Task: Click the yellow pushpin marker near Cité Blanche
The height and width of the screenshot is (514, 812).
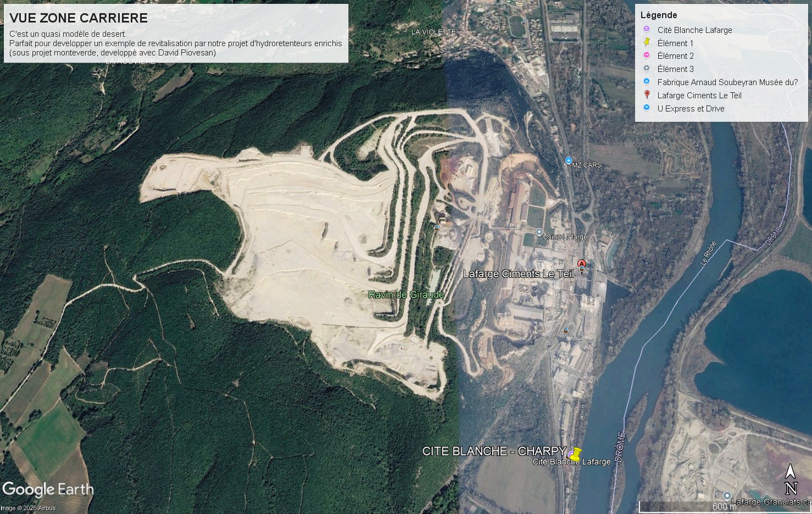Action: tap(575, 454)
